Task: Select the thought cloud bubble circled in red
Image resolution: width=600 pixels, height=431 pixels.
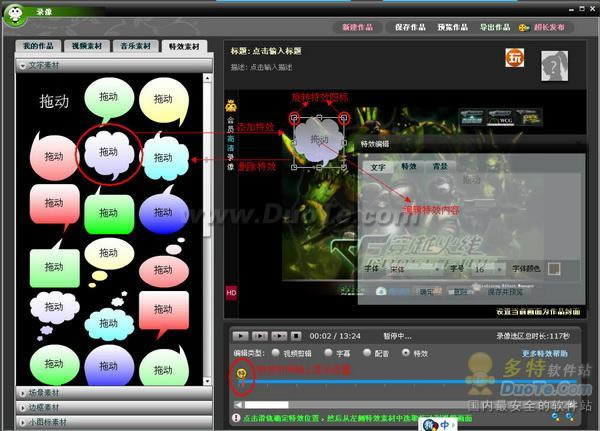Action: 108,153
